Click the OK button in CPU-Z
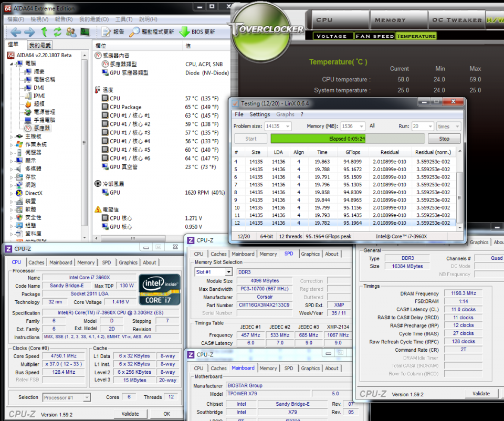The width and height of the screenshot is (504, 421). [166, 414]
